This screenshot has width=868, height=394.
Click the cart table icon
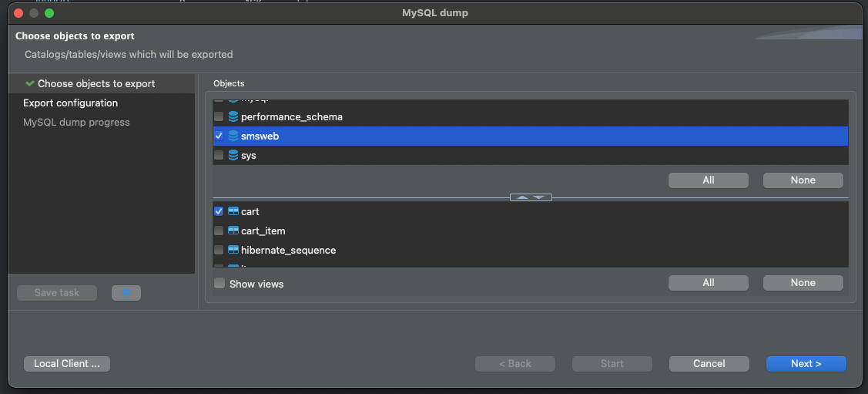tap(233, 211)
